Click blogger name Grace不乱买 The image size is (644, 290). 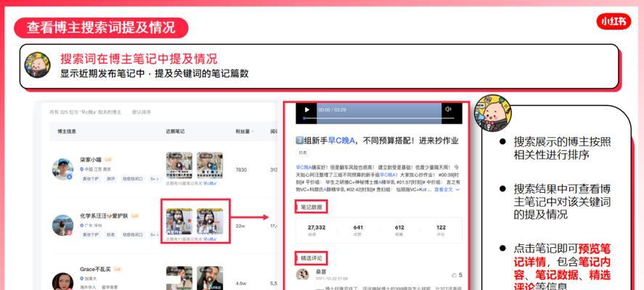(x=95, y=269)
